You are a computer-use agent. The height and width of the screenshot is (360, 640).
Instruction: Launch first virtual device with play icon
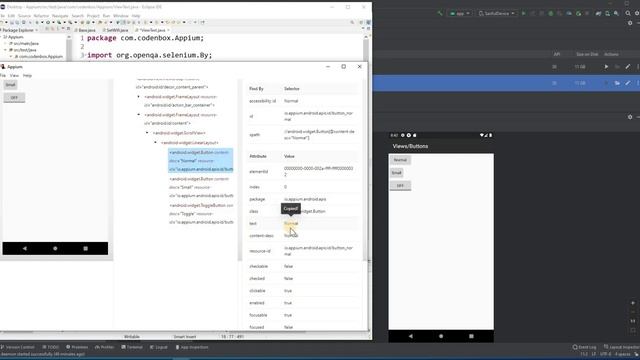[606, 67]
